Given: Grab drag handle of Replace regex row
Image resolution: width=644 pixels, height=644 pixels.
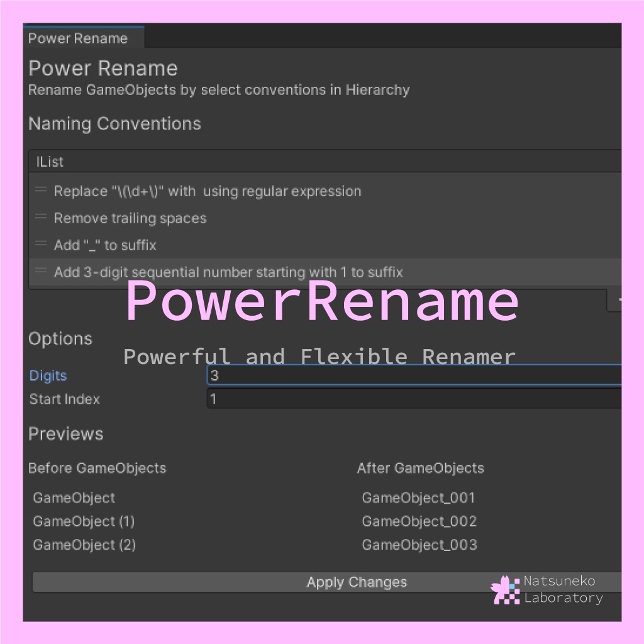Looking at the screenshot, I should (41, 190).
